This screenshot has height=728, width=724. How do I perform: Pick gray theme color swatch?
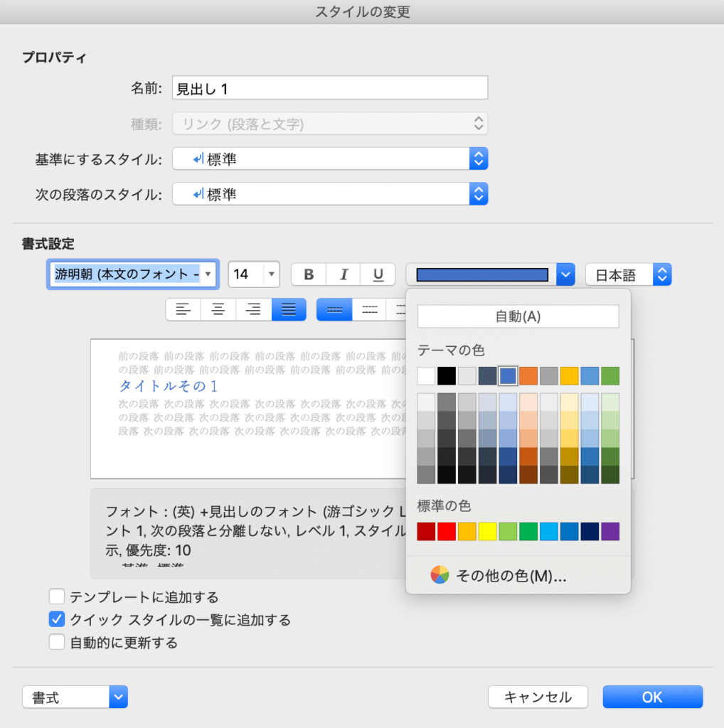click(x=548, y=375)
